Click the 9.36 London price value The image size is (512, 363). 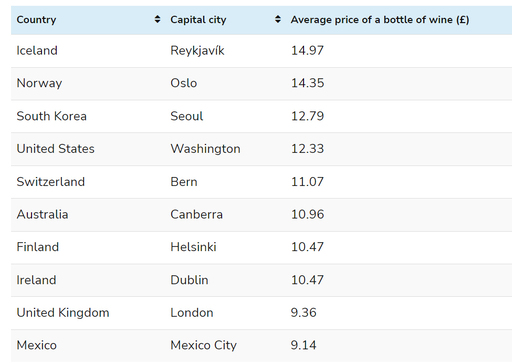303,313
